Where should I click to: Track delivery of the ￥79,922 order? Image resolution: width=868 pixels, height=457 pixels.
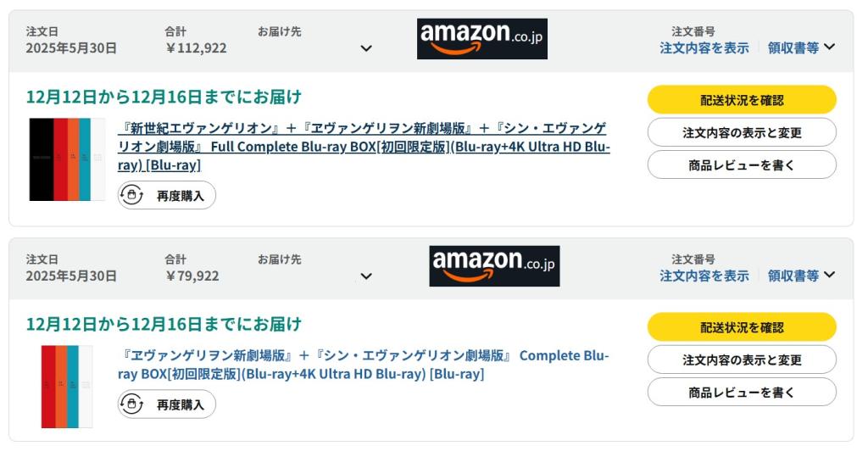[742, 327]
